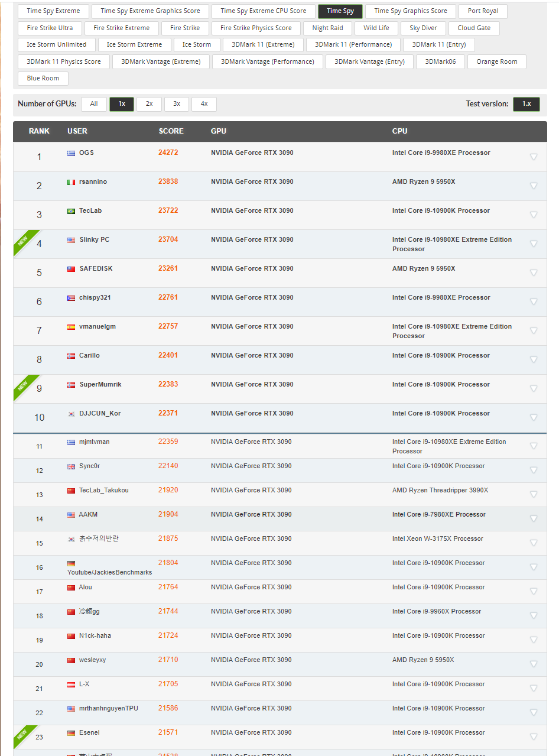Select the Ice Storm Unlimited tab

[56, 45]
